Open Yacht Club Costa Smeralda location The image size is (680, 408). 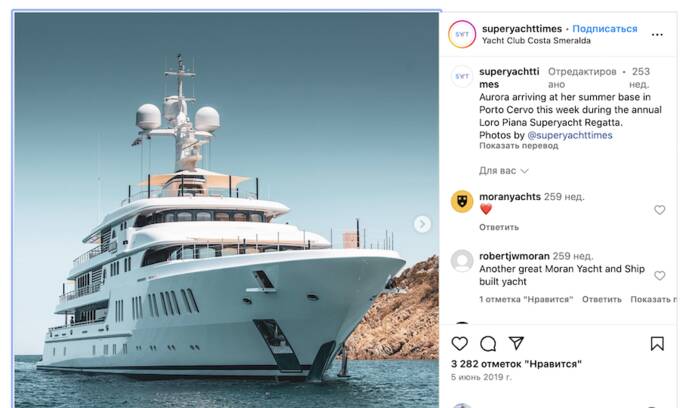(x=536, y=41)
